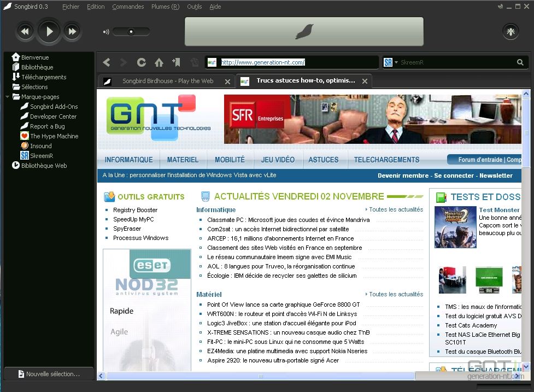Click Devenir membre link
Image resolution: width=534 pixels, height=392 pixels.
coord(403,175)
